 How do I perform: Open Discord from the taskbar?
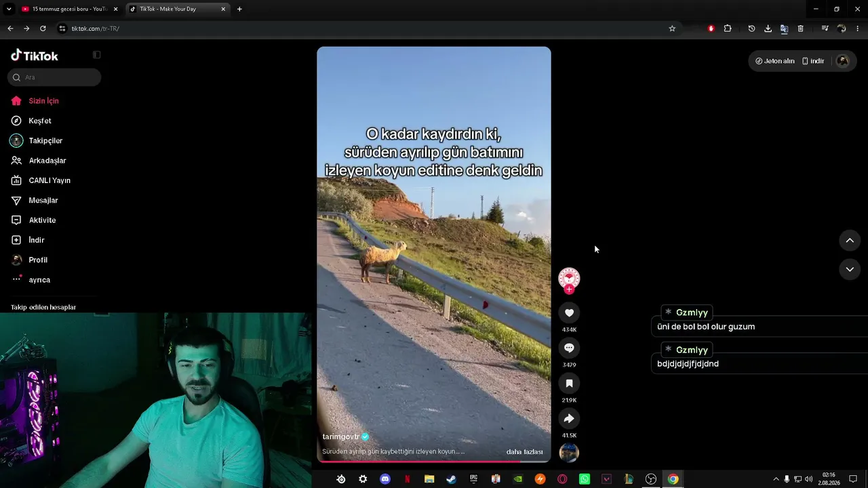point(385,479)
